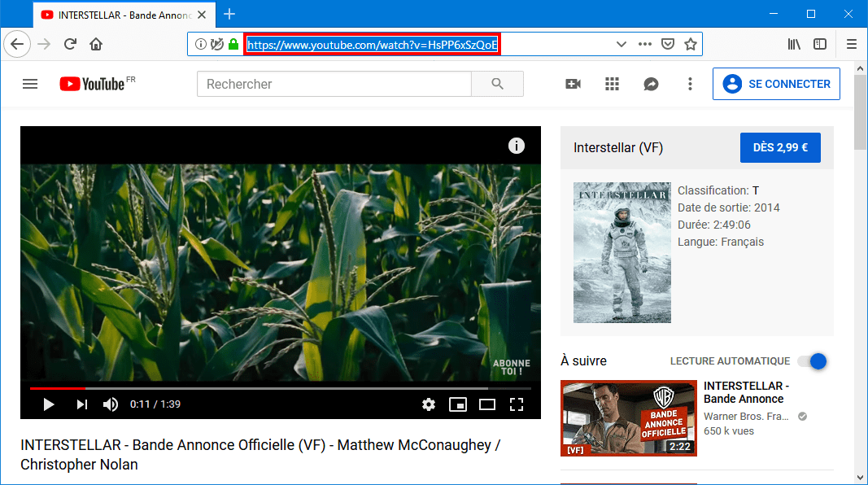
Task: Save page to Pocket
Action: 668,44
